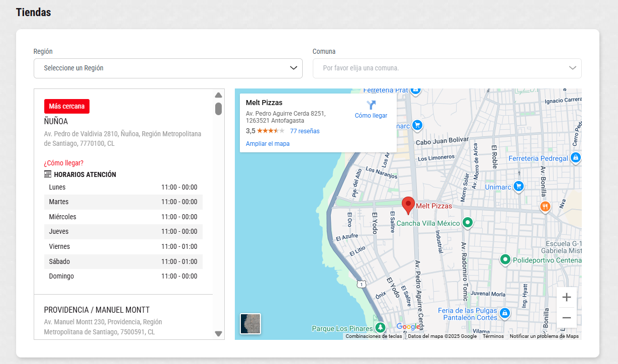Click the Ñuñoa address Av. Pedro de Valdivia 2810
This screenshot has width=618, height=364.
click(123, 139)
